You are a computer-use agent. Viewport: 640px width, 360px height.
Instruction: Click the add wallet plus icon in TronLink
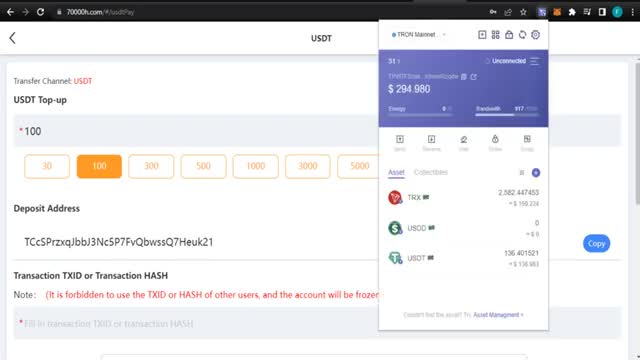[x=482, y=35]
